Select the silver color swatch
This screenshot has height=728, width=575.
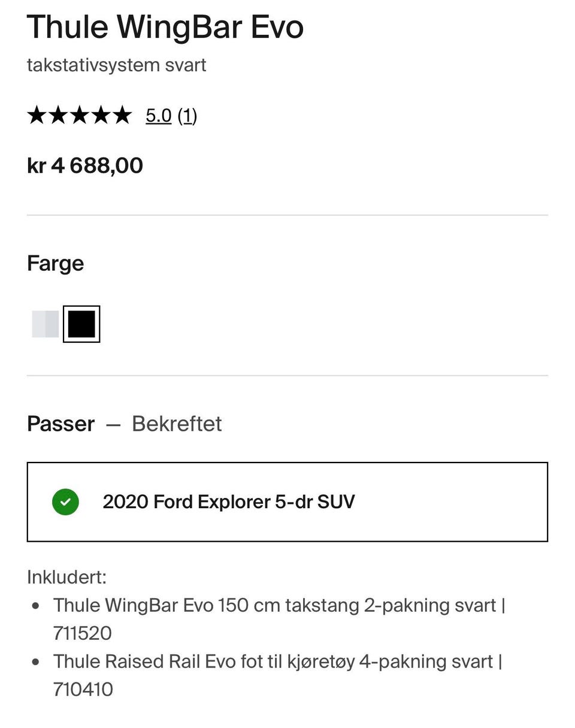[x=46, y=324]
